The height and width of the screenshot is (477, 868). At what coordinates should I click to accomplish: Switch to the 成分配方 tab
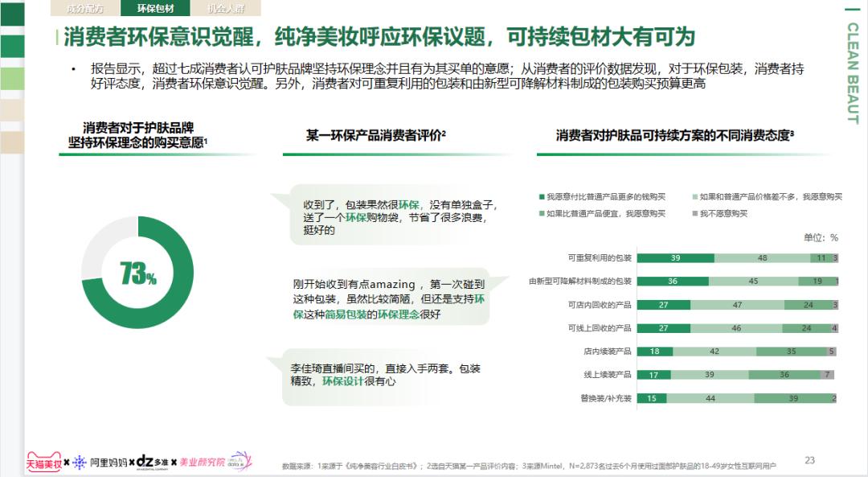pyautogui.click(x=85, y=9)
